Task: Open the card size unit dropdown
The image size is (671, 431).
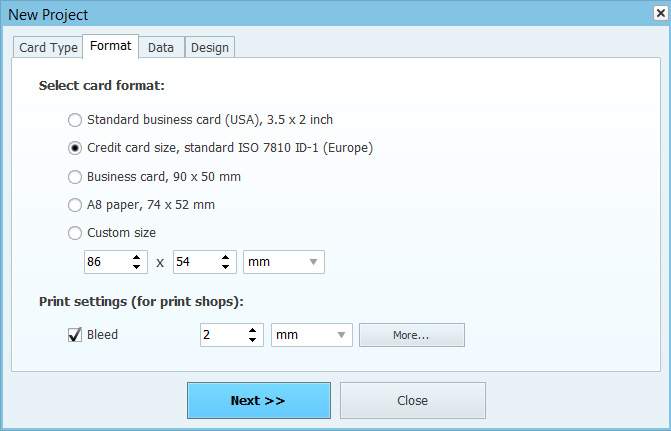Action: pyautogui.click(x=284, y=262)
